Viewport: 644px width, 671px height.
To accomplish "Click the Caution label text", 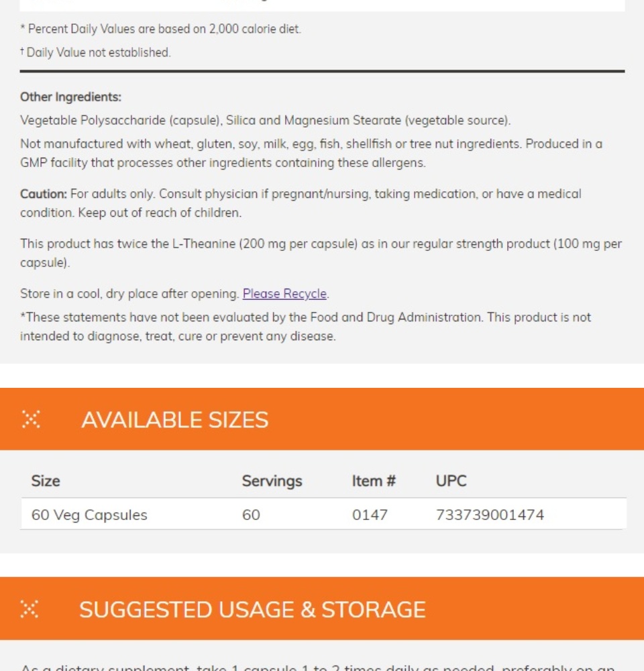I will click(x=43, y=194).
